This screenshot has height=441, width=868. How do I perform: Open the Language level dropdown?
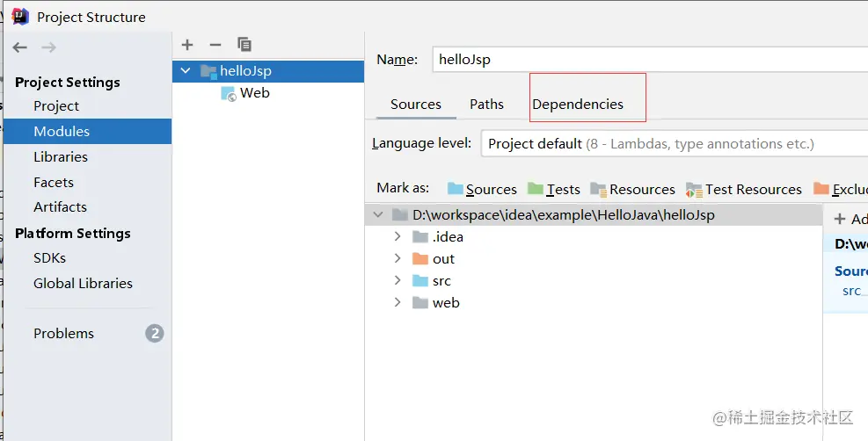coord(675,144)
